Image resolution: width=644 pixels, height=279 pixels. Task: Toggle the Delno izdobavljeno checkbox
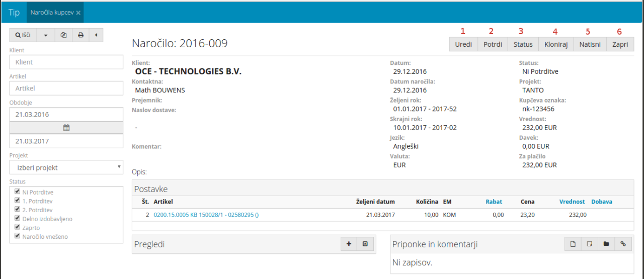[18, 219]
